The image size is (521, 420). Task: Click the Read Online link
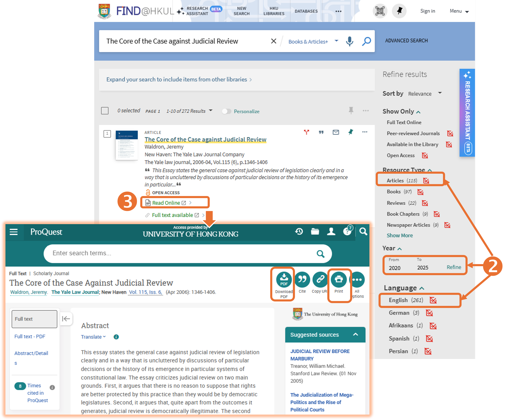pyautogui.click(x=166, y=203)
